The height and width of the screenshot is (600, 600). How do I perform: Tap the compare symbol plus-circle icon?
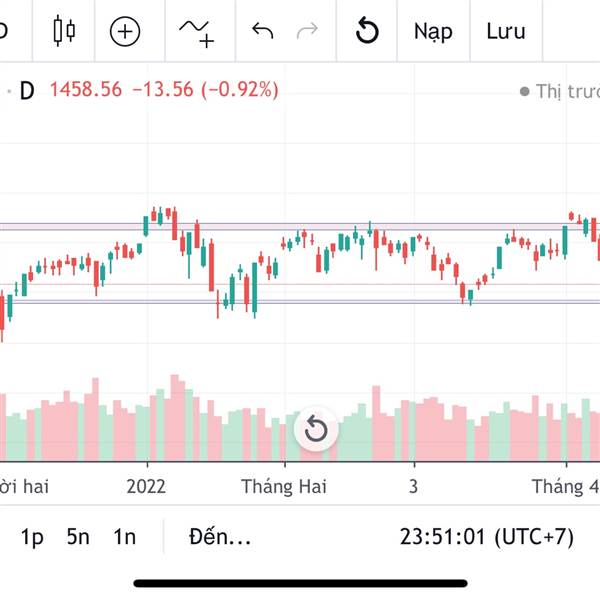point(125,31)
